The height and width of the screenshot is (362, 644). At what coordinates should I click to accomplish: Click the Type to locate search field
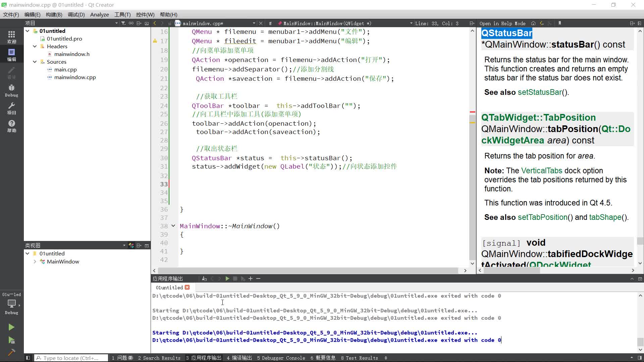click(71, 358)
